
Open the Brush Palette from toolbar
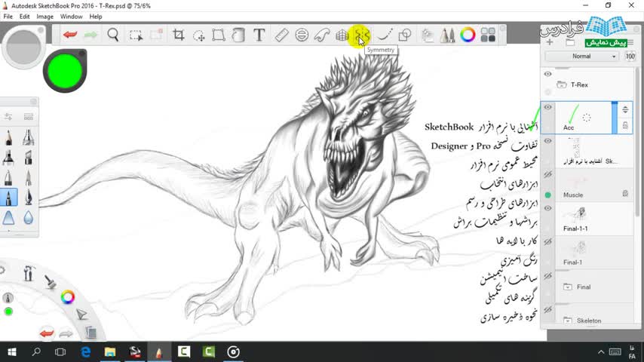[447, 35]
